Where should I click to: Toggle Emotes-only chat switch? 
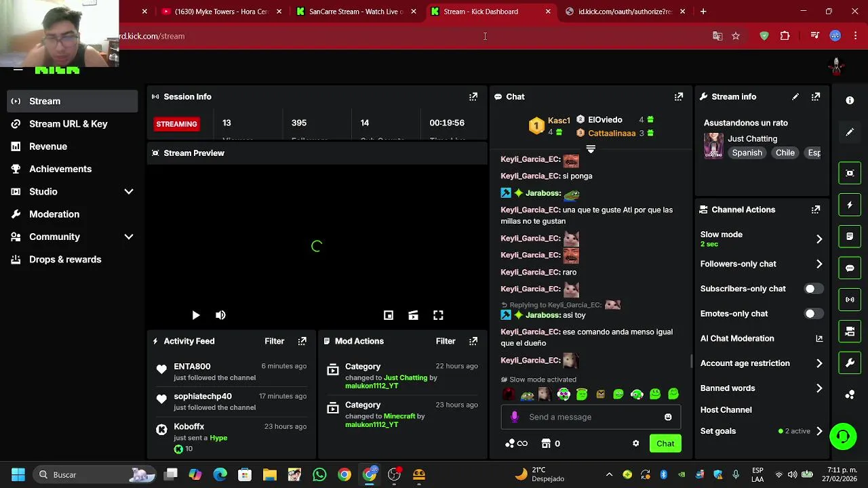coord(813,314)
